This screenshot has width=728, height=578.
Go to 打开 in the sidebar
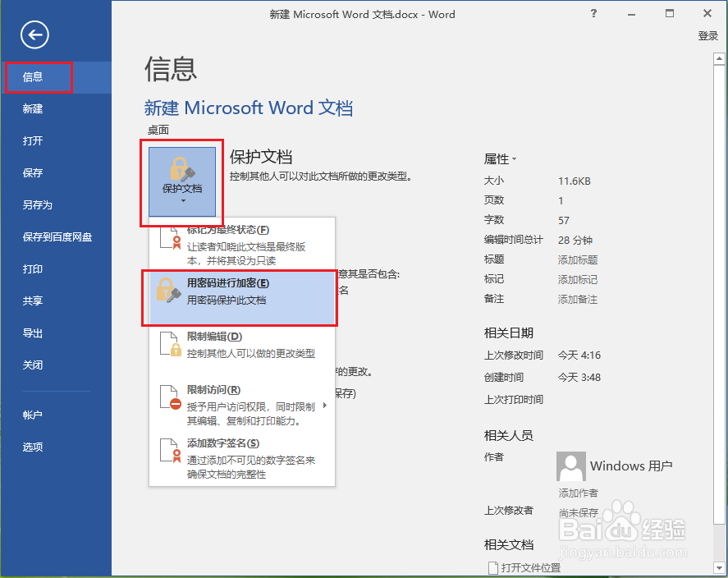point(56,141)
